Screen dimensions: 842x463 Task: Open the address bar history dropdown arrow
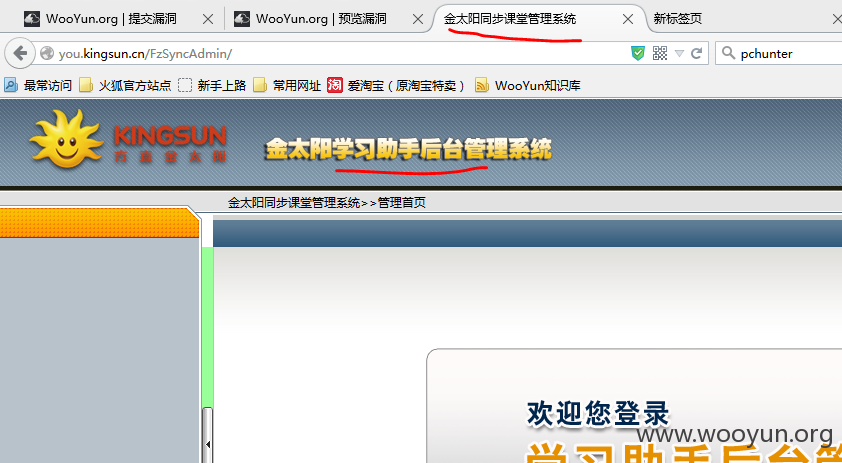(x=679, y=54)
